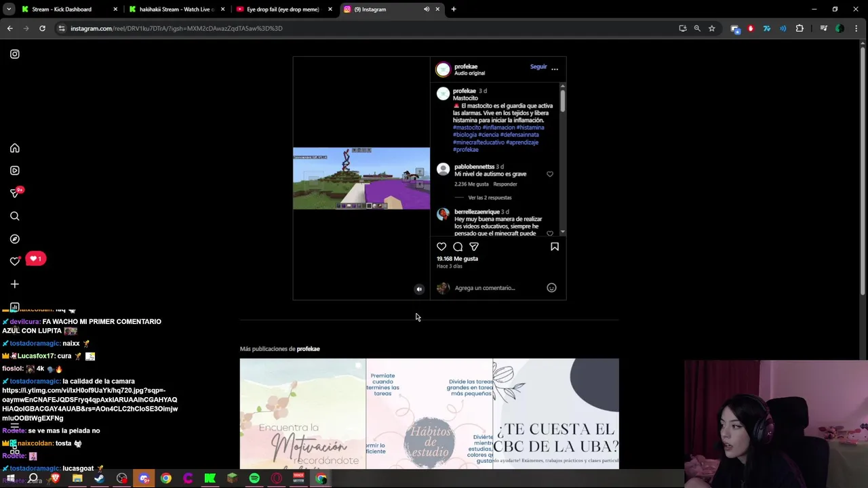Go back in browser history
This screenshot has height=488, width=868.
[x=9, y=28]
